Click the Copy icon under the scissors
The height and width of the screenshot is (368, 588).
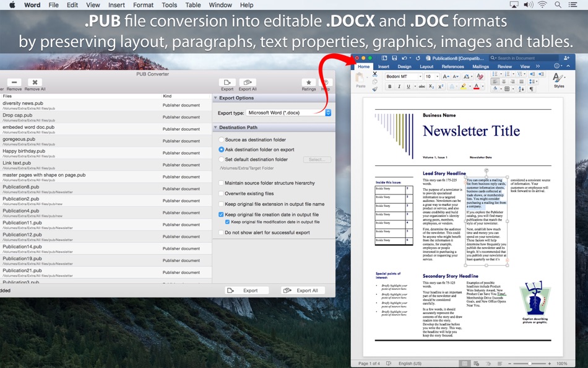[x=374, y=82]
